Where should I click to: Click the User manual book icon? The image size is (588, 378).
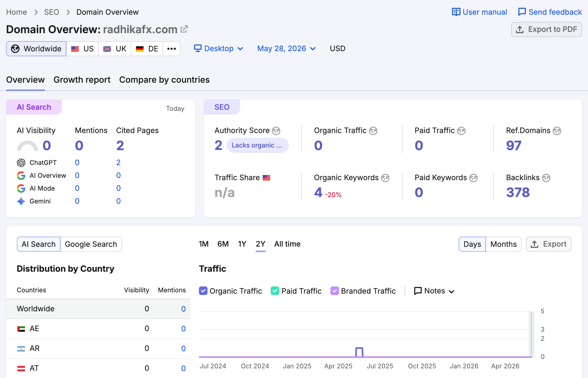click(x=456, y=12)
